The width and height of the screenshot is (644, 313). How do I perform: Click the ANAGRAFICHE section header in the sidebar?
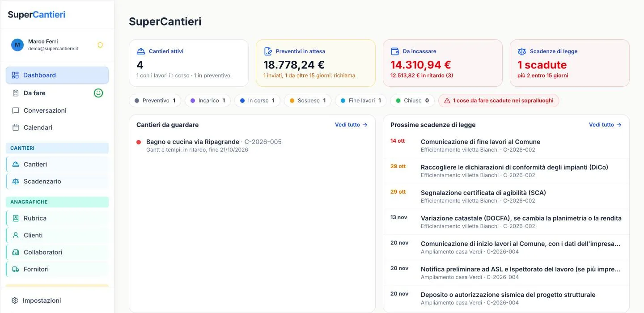(x=57, y=202)
